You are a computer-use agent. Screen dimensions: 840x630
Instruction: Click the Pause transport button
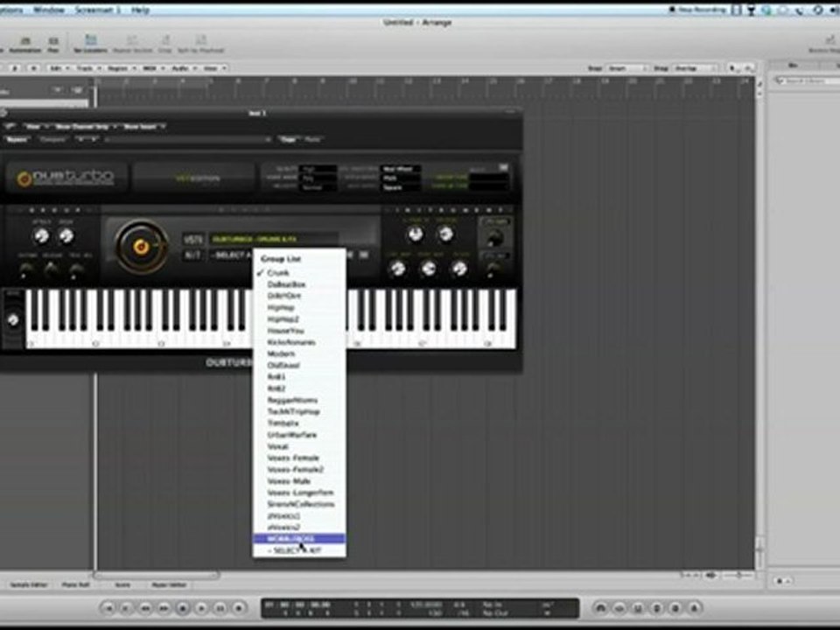pos(220,608)
